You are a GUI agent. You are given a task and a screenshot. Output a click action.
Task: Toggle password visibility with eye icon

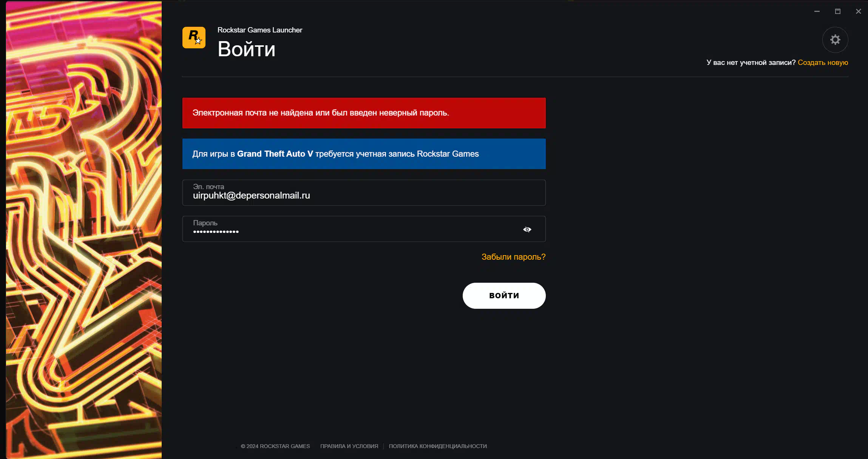(x=527, y=229)
